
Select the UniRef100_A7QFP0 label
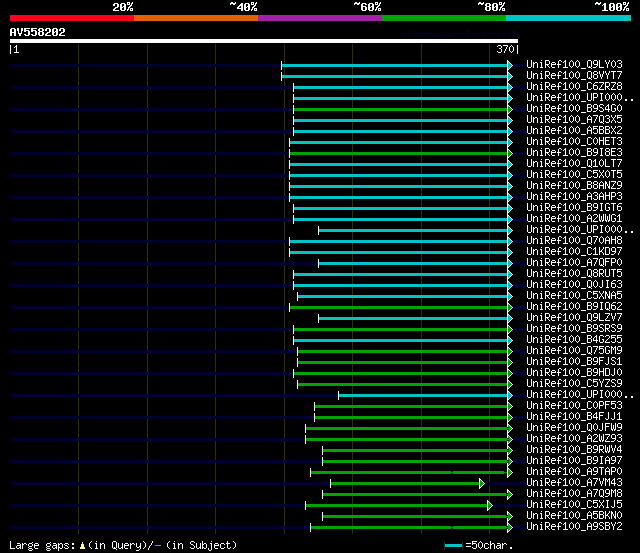574,263
